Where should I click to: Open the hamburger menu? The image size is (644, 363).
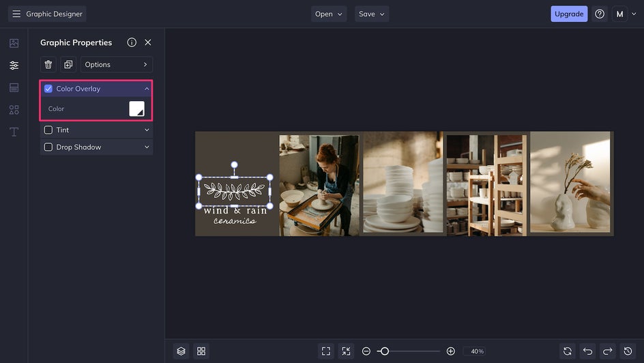16,14
